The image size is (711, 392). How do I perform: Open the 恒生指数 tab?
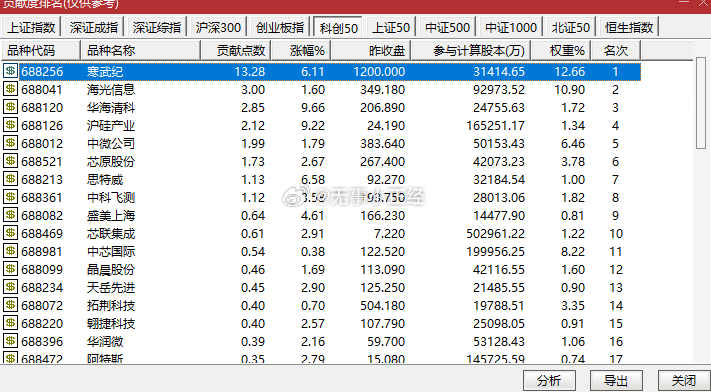pyautogui.click(x=629, y=27)
